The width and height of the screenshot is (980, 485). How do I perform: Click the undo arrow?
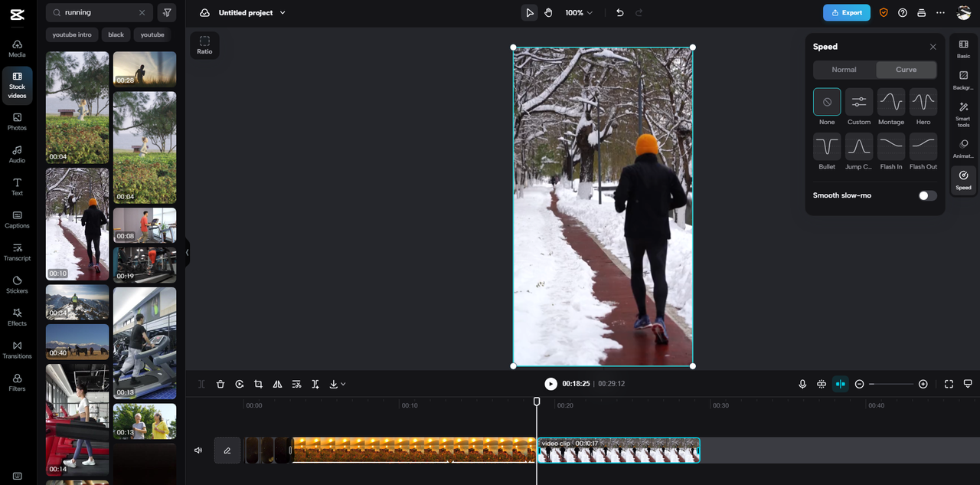pos(620,12)
